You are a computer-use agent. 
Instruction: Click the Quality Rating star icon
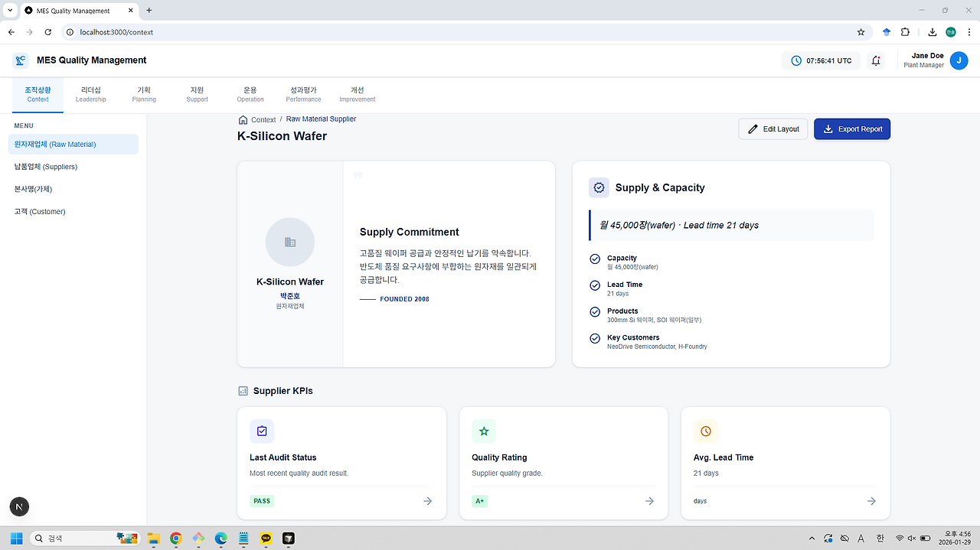click(484, 431)
